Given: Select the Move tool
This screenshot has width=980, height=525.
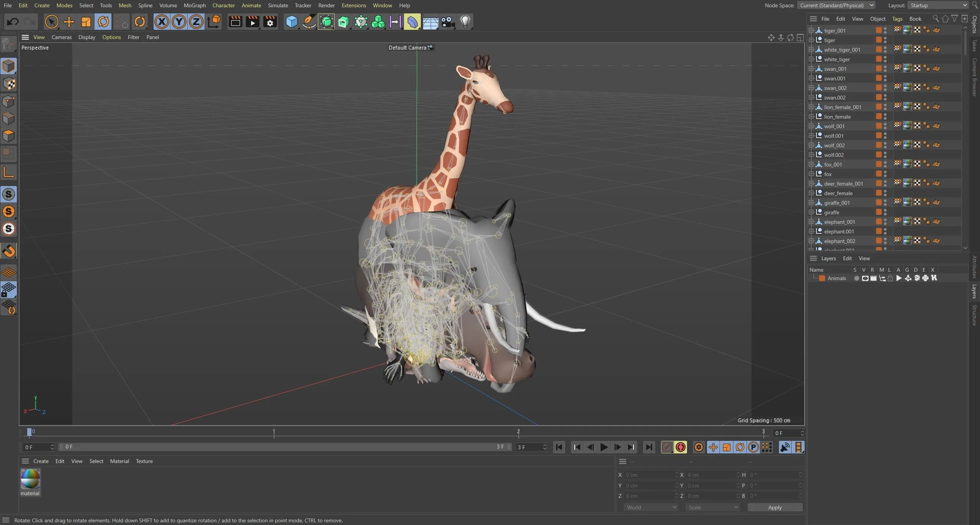Looking at the screenshot, I should (x=69, y=21).
